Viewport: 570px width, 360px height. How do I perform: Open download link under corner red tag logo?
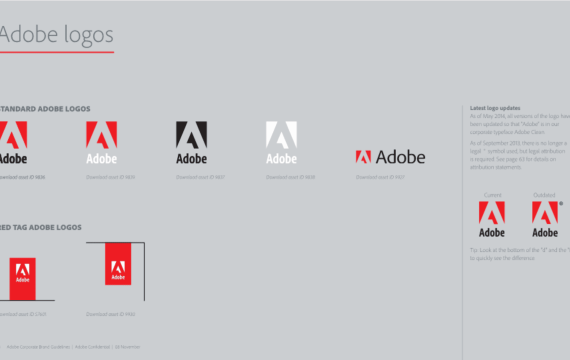pyautogui.click(x=111, y=314)
